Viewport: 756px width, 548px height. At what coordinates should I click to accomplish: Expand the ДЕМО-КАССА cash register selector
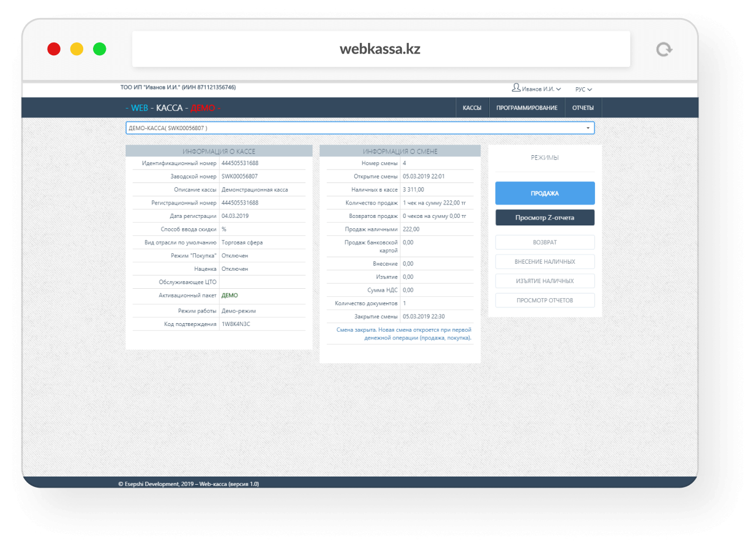(x=360, y=128)
